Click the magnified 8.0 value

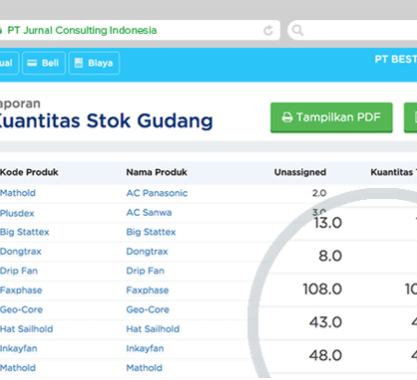pos(330,256)
